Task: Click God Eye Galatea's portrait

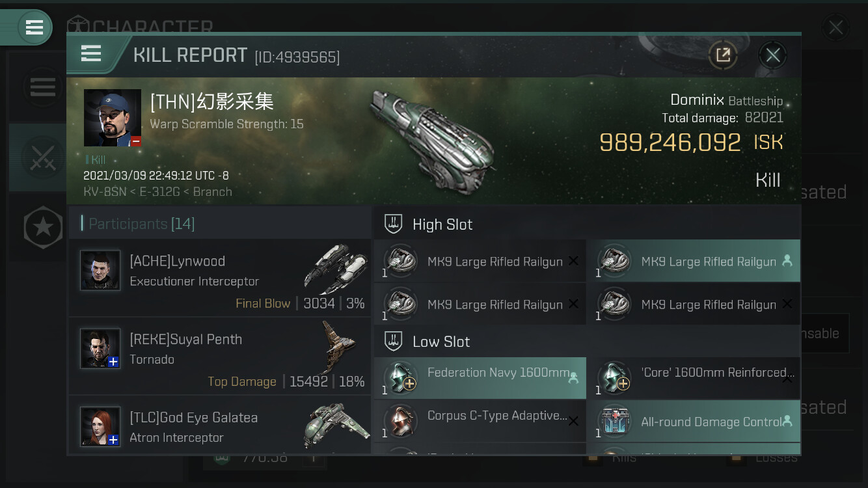Action: click(100, 426)
